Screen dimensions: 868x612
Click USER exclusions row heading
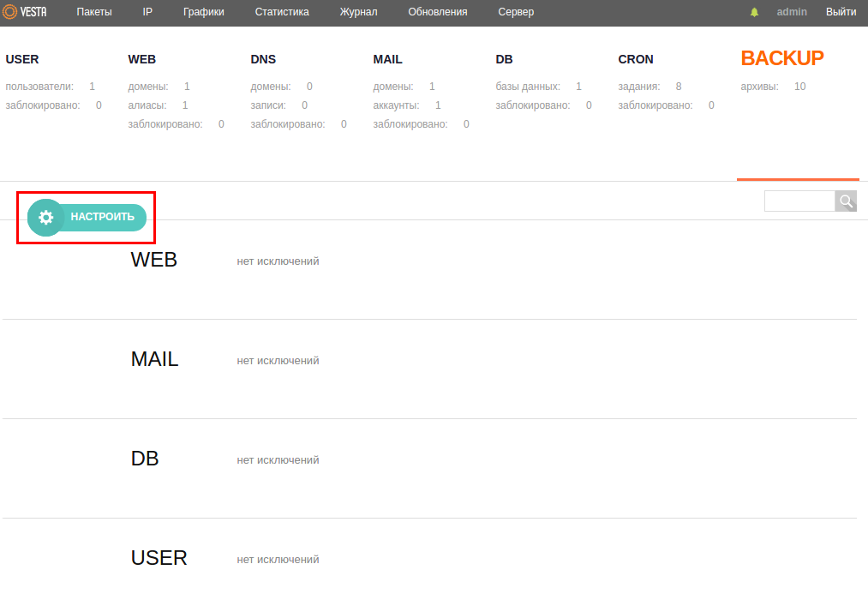pyautogui.click(x=159, y=558)
